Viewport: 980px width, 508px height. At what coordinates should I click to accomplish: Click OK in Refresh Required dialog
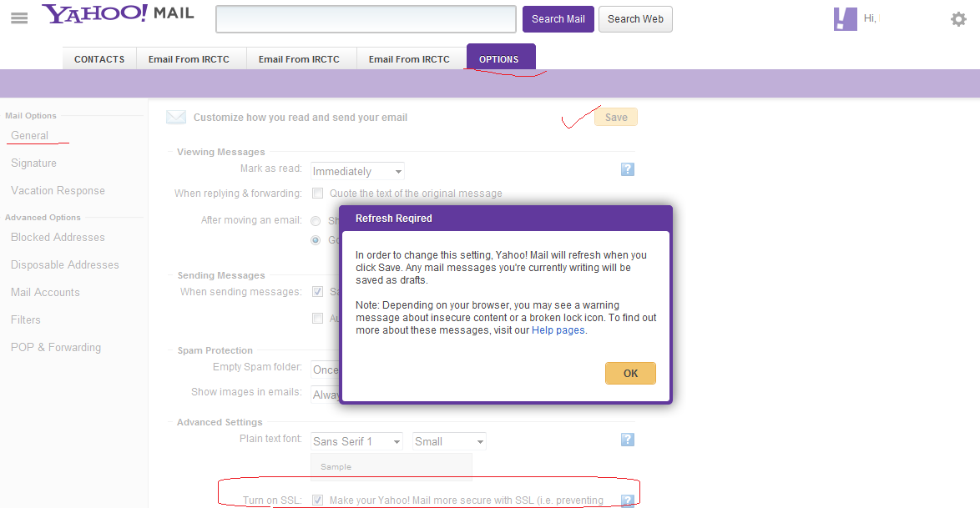pos(630,373)
